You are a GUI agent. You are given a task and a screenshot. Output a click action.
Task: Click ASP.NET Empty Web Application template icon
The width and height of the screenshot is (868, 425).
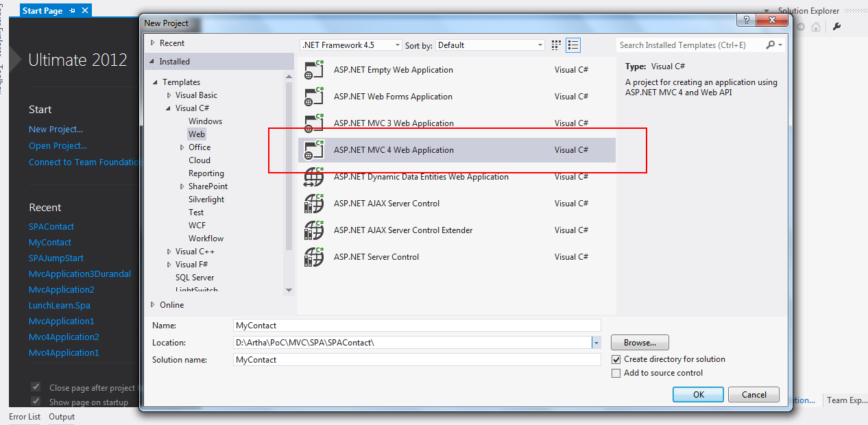(x=314, y=70)
